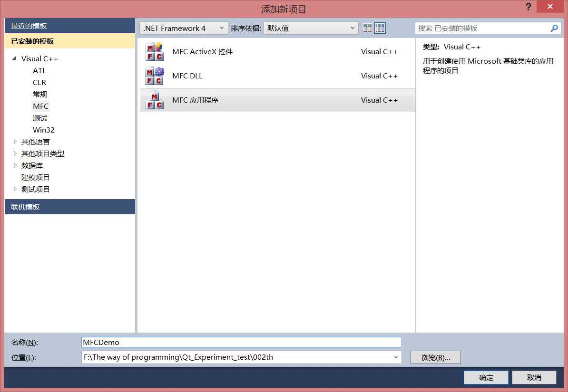Click 取消 to cancel
The height and width of the screenshot is (392, 568).
pos(534,378)
